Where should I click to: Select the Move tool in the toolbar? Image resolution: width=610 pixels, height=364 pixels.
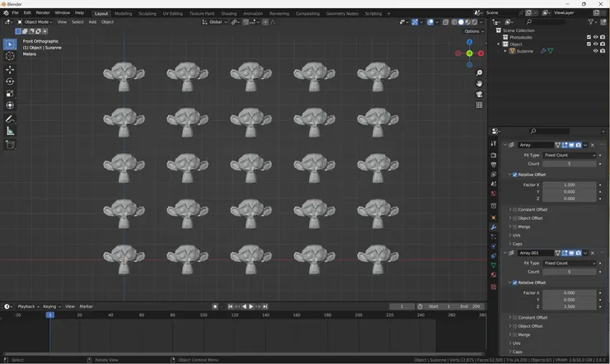(10, 69)
